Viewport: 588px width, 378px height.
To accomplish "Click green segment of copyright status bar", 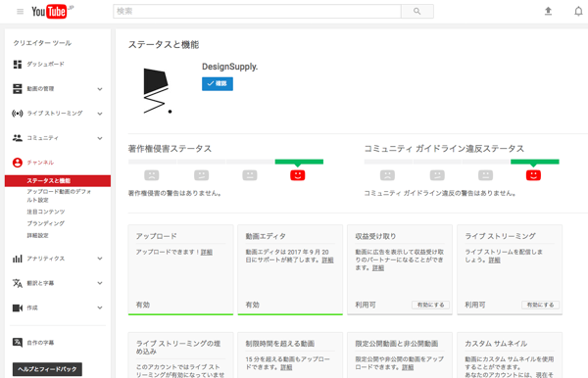I will [299, 162].
